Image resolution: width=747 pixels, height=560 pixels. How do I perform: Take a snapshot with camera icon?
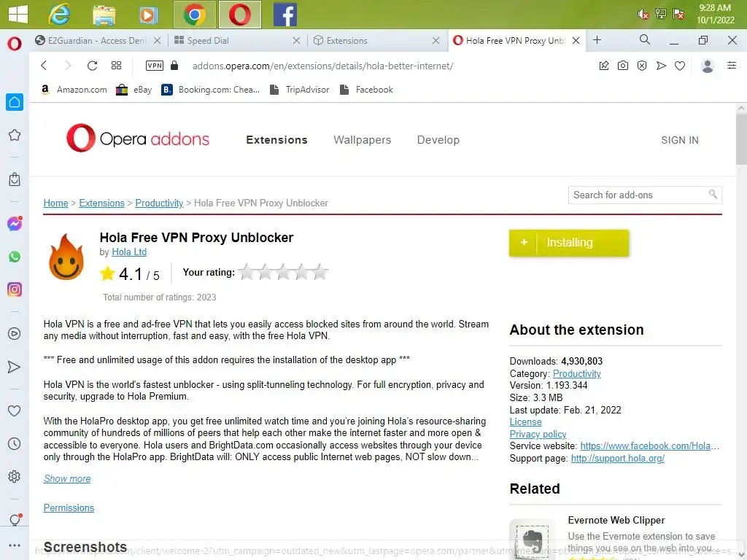coord(623,66)
